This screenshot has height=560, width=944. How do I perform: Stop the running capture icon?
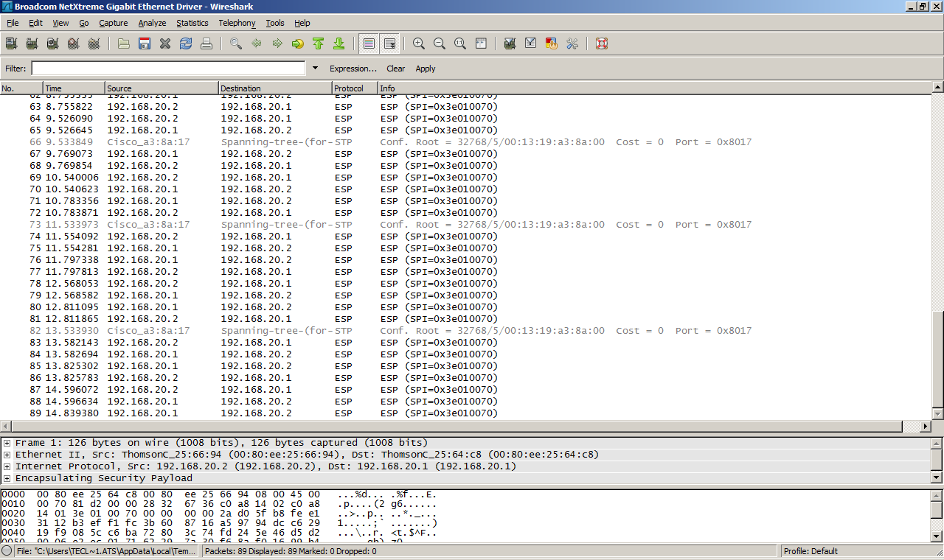73,43
